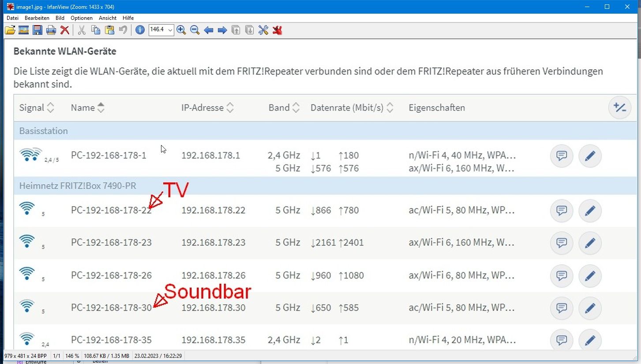Start the slideshow filmstrip tool
Viewport: 641px width, 364px height.
click(x=23, y=30)
